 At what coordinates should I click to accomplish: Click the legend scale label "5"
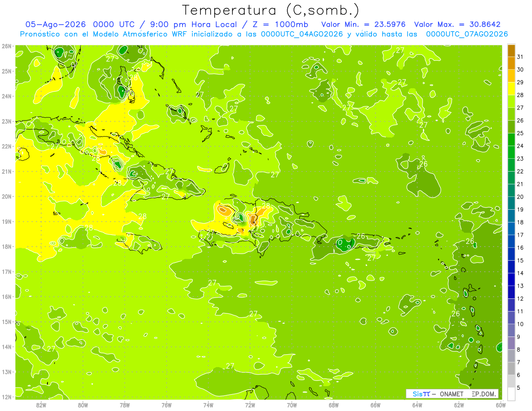point(519,388)
